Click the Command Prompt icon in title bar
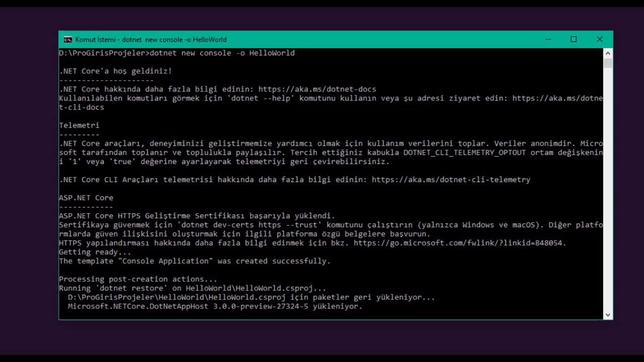The height and width of the screenshot is (362, 644). pyautogui.click(x=67, y=40)
